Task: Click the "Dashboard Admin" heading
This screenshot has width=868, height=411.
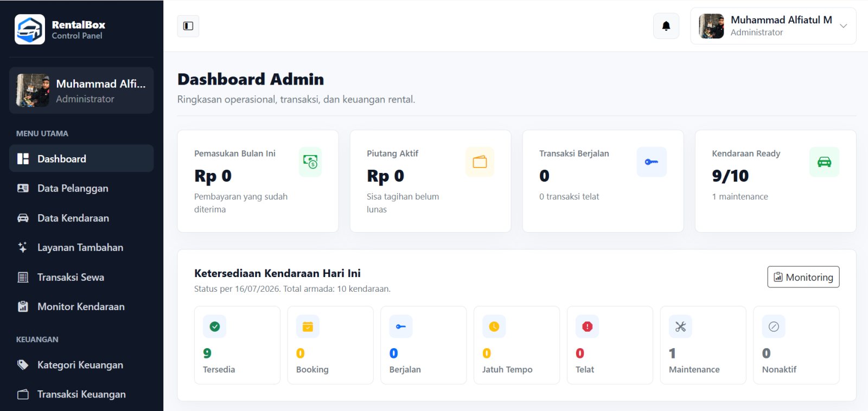Action: click(x=251, y=79)
